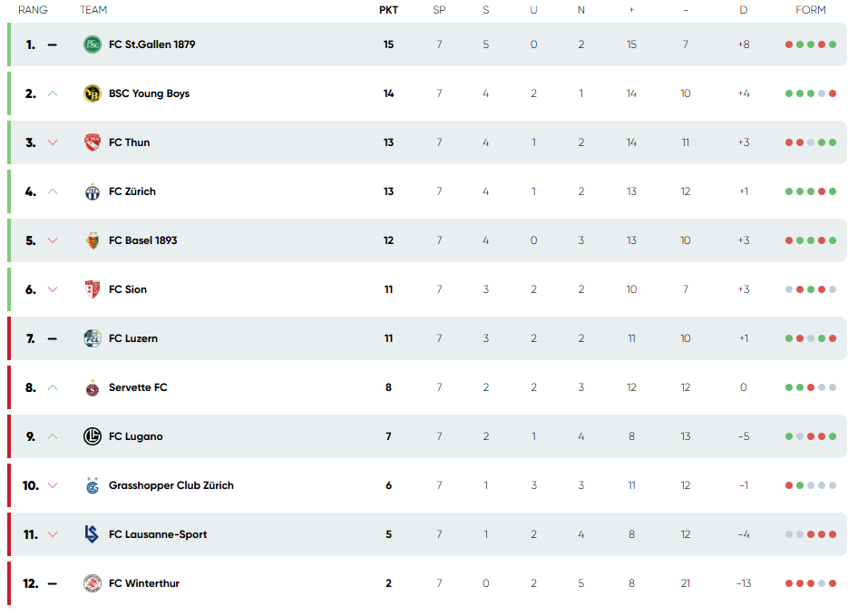Click the FC Sion club logo

[x=92, y=289]
